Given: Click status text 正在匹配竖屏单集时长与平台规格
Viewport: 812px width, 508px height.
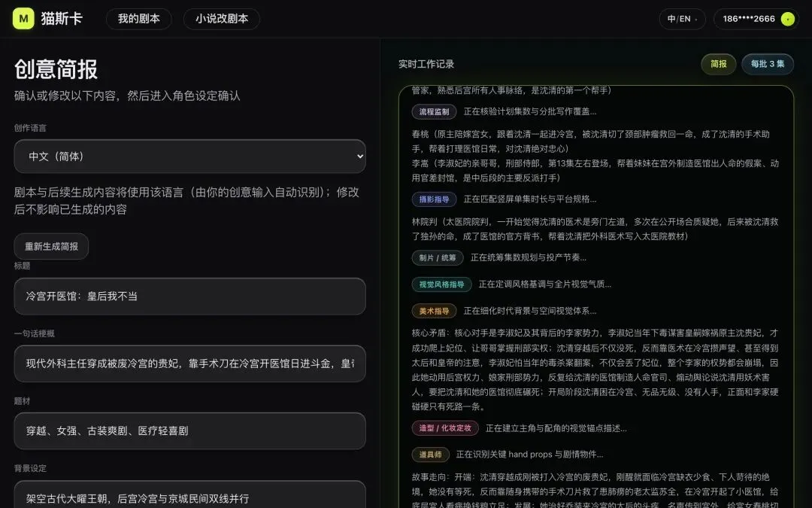Looking at the screenshot, I should point(530,199).
